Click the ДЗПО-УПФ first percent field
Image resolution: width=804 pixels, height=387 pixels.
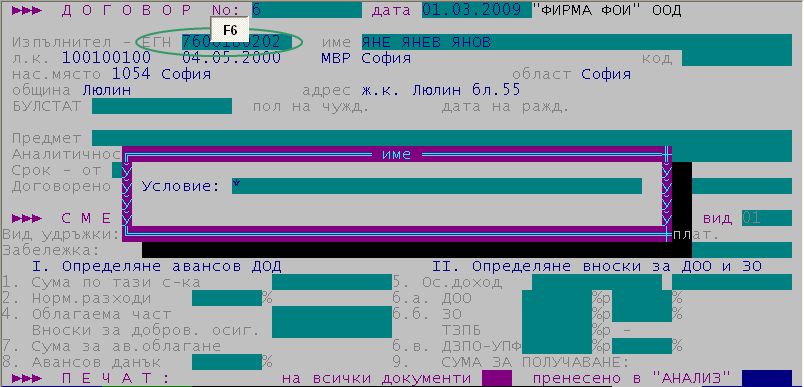tap(557, 346)
